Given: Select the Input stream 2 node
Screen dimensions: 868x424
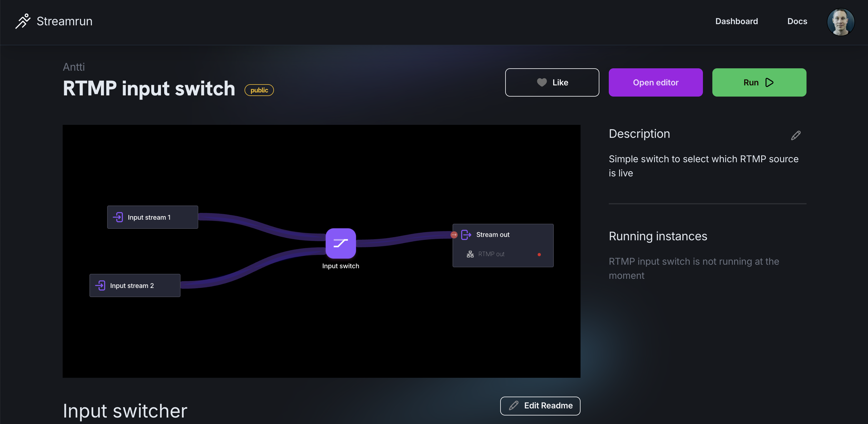Looking at the screenshot, I should pyautogui.click(x=135, y=285).
